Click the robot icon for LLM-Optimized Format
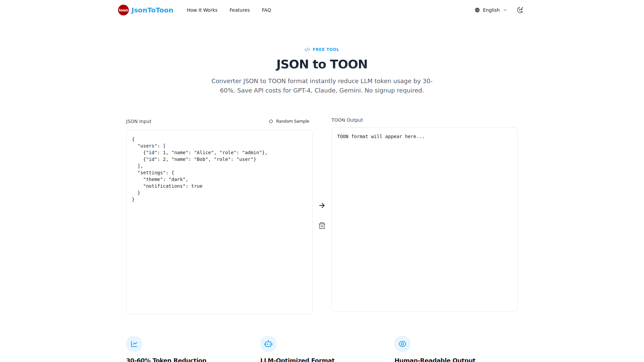The image size is (644, 362). tap(268, 344)
